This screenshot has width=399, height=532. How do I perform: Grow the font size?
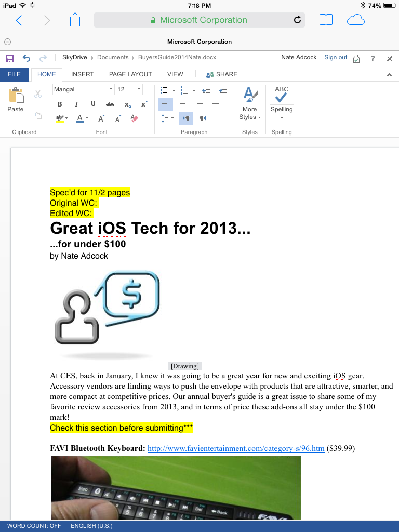click(101, 118)
